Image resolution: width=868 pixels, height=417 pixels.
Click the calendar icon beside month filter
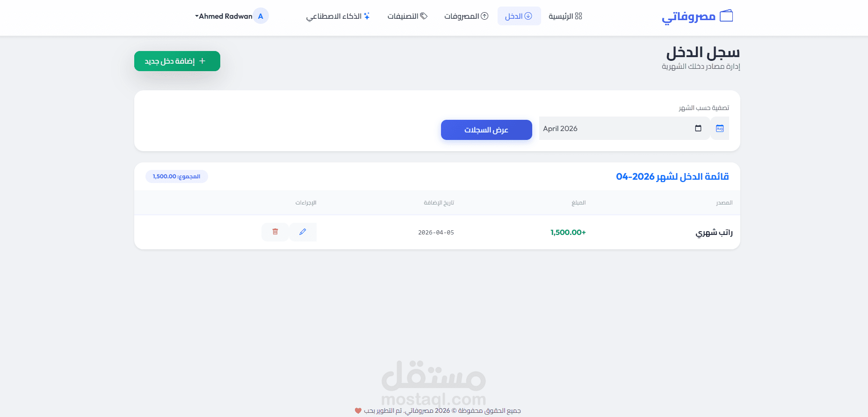pyautogui.click(x=720, y=128)
